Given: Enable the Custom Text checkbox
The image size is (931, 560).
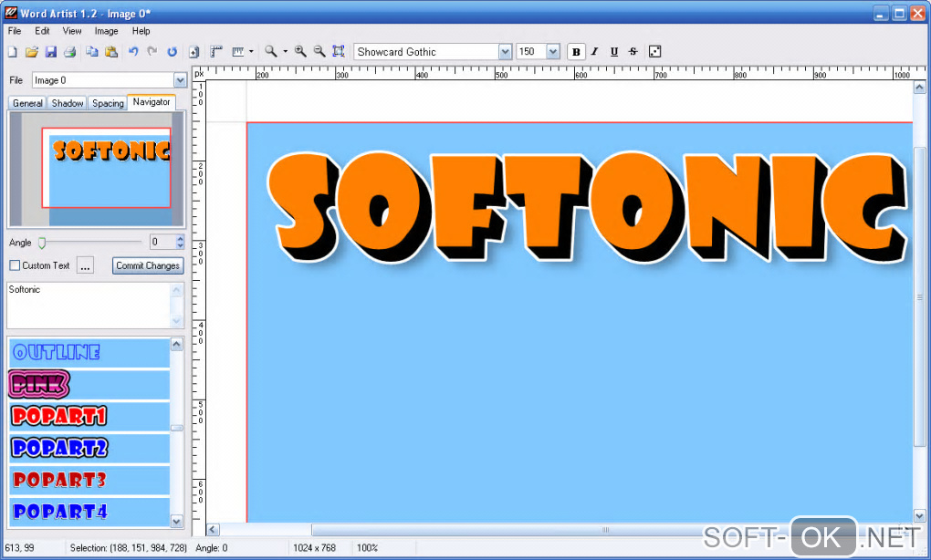Looking at the screenshot, I should click(15, 265).
